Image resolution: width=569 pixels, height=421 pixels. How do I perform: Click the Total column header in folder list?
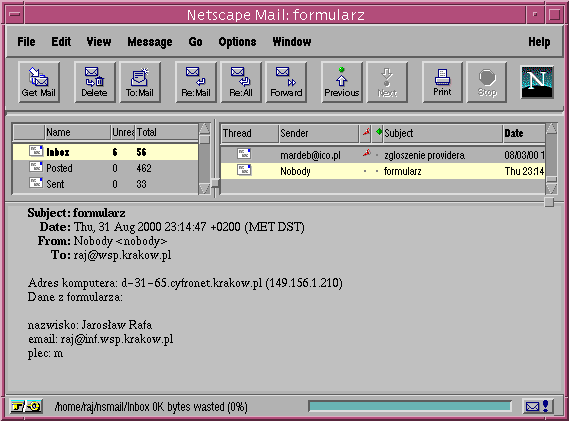click(167, 132)
